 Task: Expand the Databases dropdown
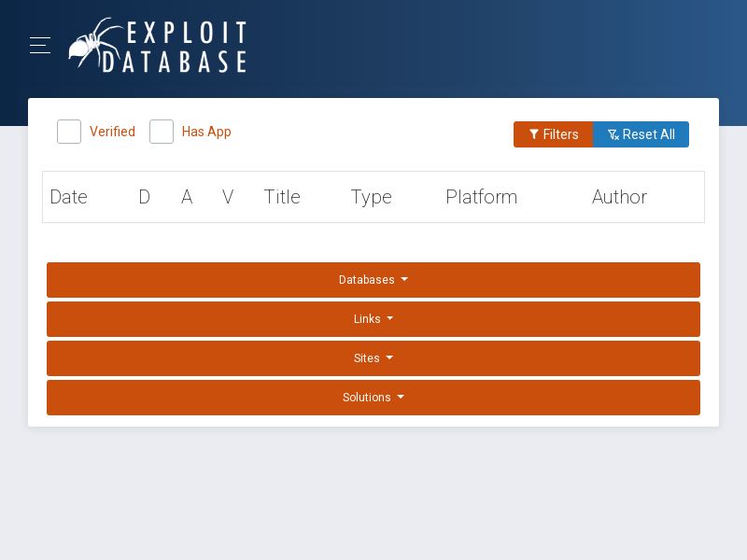373,280
